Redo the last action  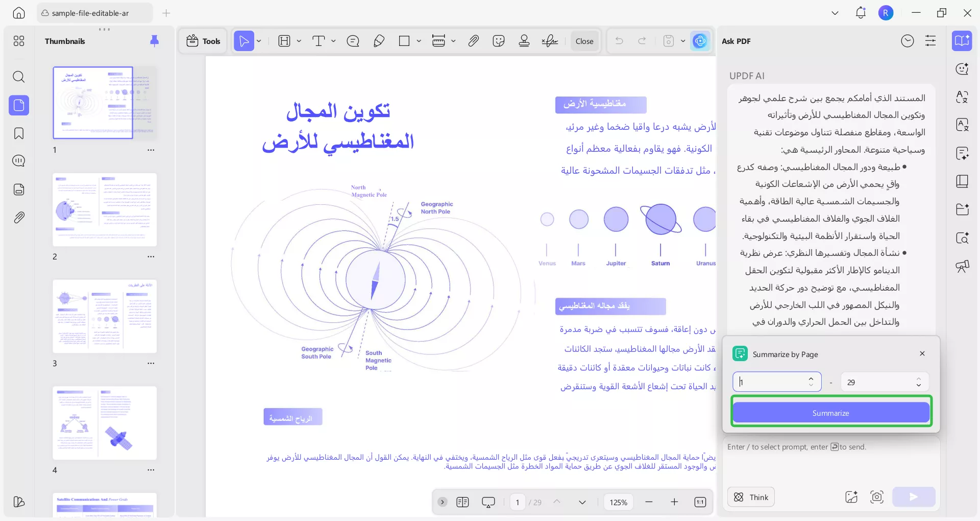(x=642, y=41)
